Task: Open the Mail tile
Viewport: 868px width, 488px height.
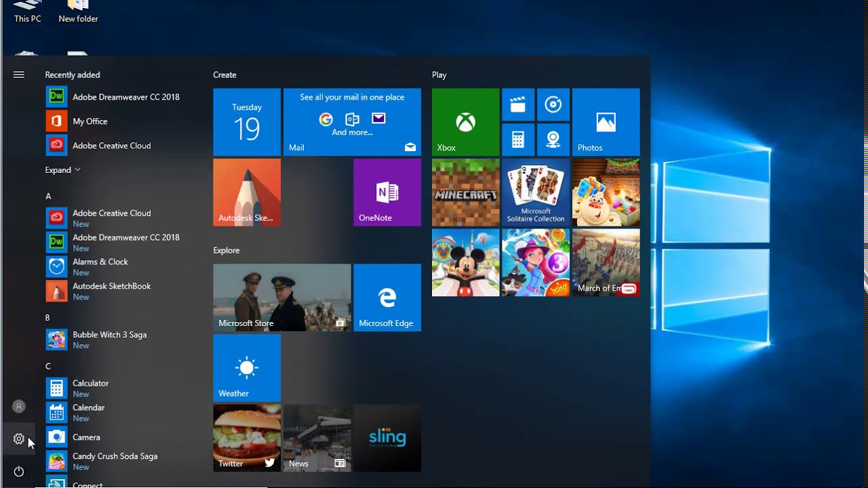Action: pyautogui.click(x=352, y=122)
